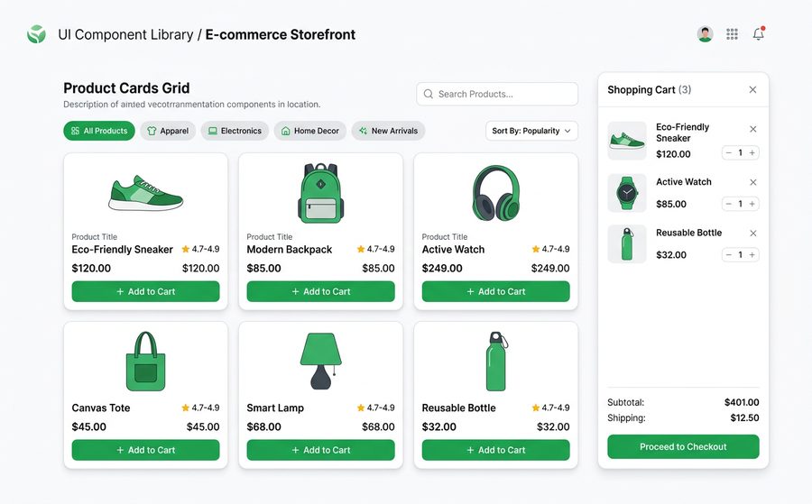
Task: Click the green headphones product image
Action: [495, 193]
